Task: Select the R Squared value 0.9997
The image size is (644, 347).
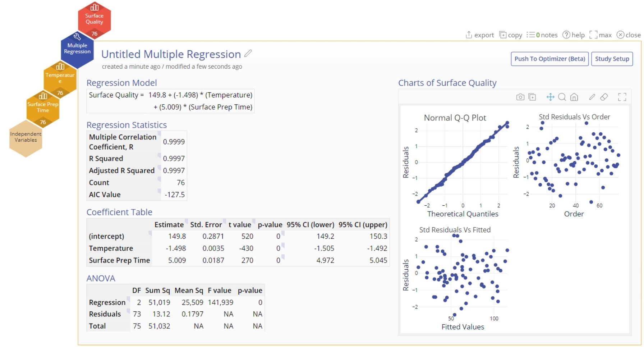Action: coord(174,159)
